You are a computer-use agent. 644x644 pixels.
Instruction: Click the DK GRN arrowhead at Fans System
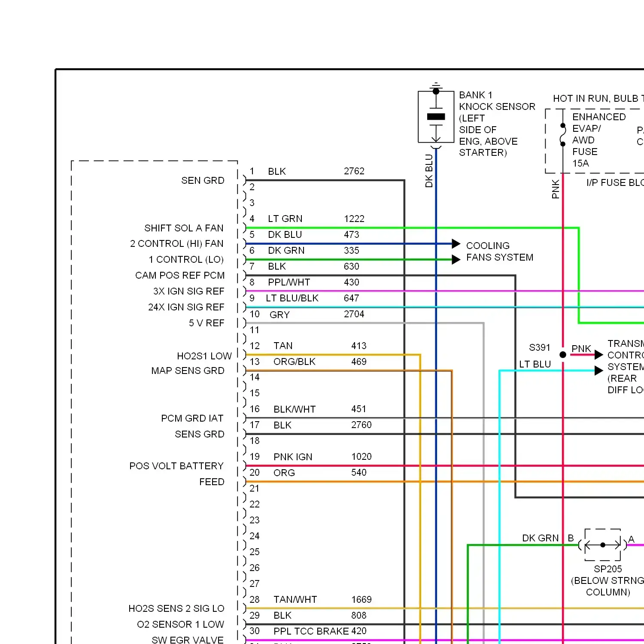click(456, 259)
